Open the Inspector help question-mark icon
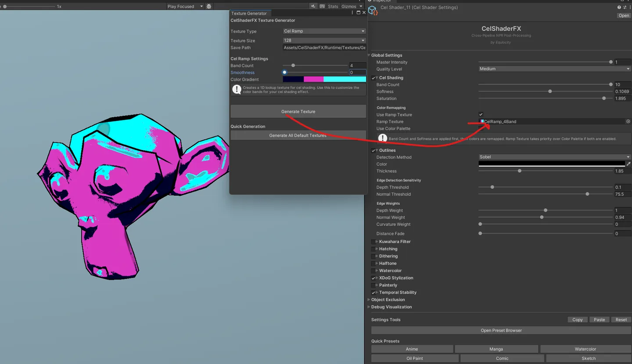 click(619, 7)
